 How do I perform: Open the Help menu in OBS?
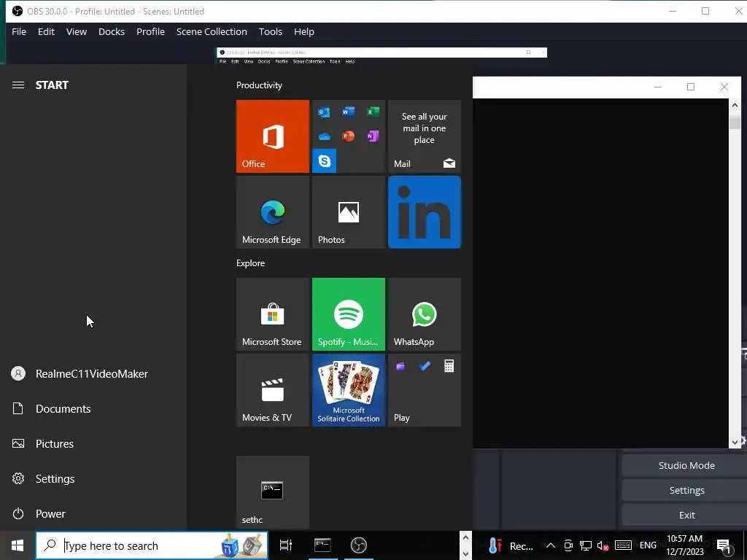304,32
